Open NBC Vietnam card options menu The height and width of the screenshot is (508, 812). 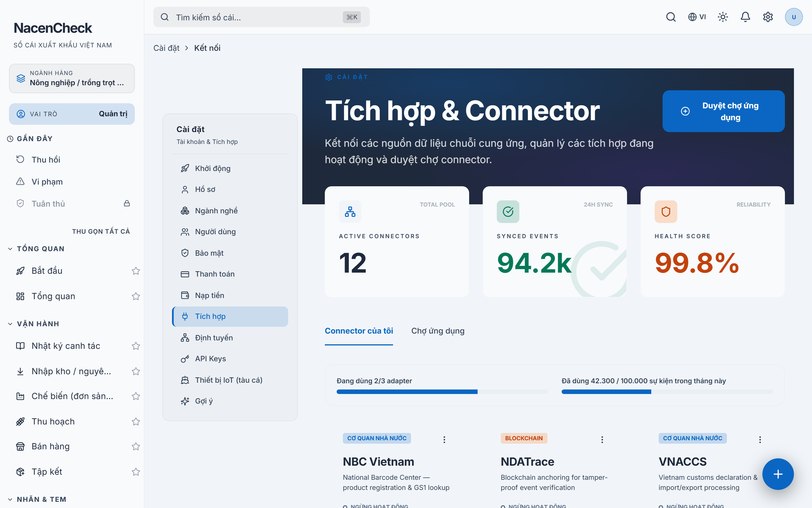444,440
